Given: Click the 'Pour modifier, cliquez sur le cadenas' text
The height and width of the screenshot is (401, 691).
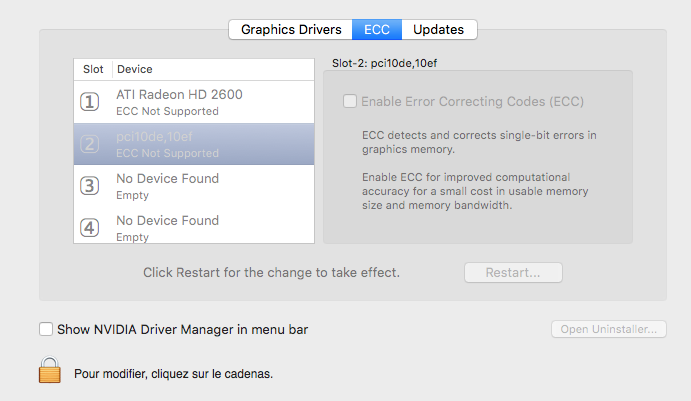Looking at the screenshot, I should tap(174, 374).
